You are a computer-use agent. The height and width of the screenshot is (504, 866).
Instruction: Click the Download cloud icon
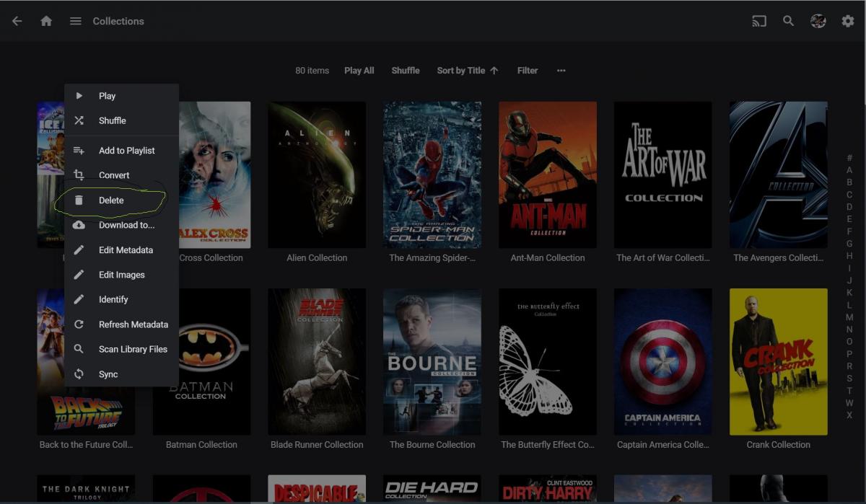[x=79, y=225]
